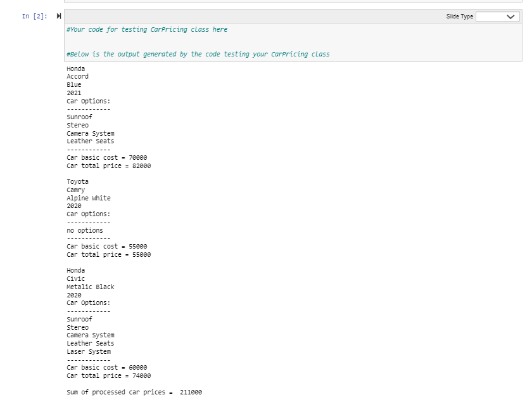Click the 'no options' text in Camry output
This screenshot has width=532, height=402.
coord(84,230)
